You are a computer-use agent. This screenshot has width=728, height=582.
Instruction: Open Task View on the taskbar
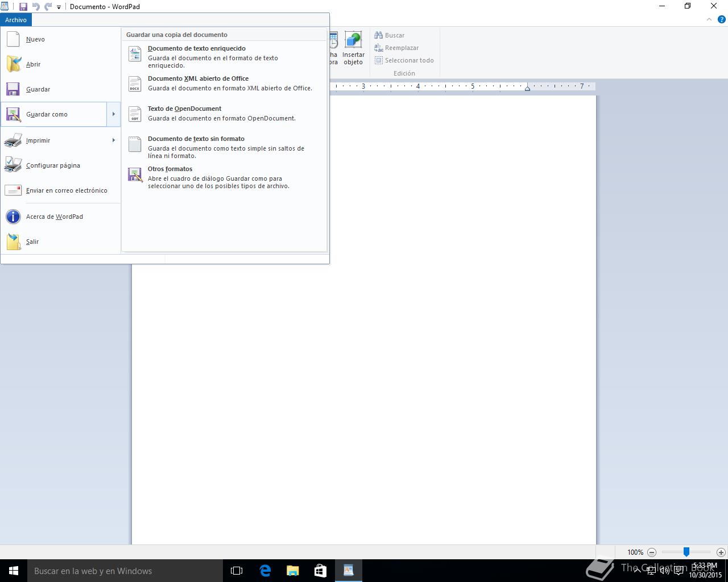[x=237, y=571]
